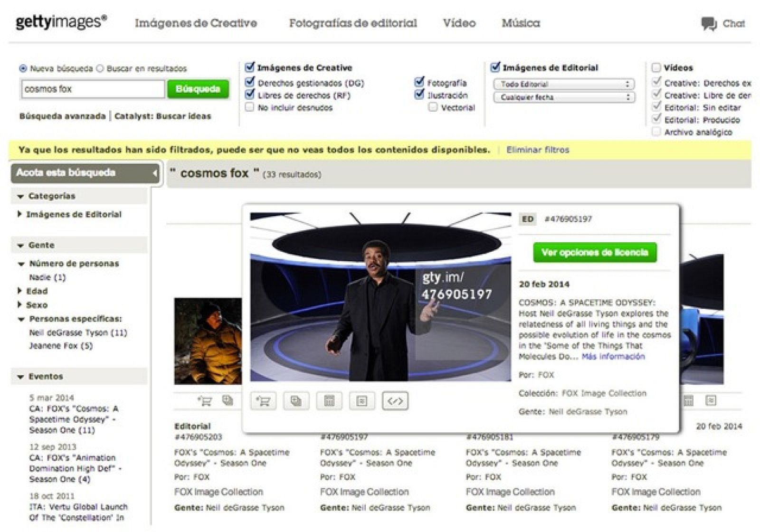
Task: Open the Todo Editorial dropdown
Action: [564, 84]
